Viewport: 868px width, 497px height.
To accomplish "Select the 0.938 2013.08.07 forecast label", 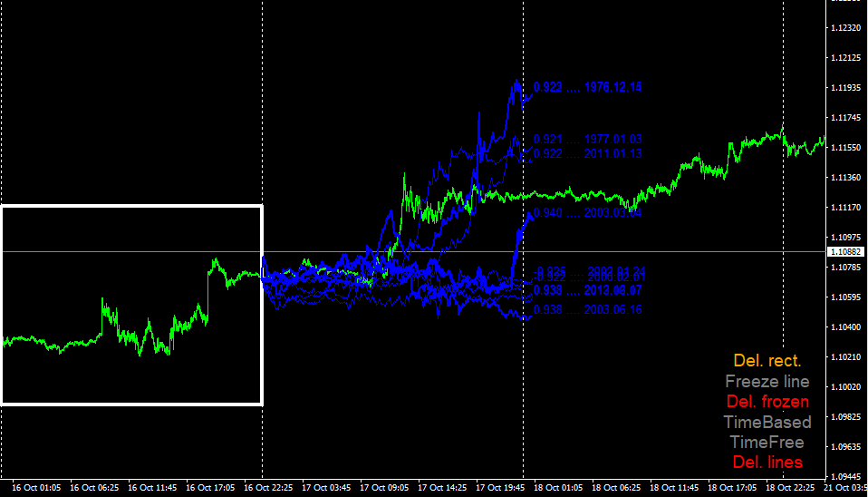I will (587, 290).
